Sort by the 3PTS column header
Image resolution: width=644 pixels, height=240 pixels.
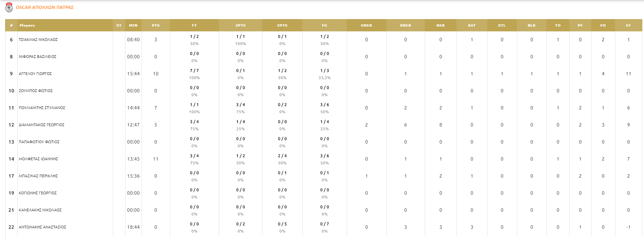pos(282,25)
